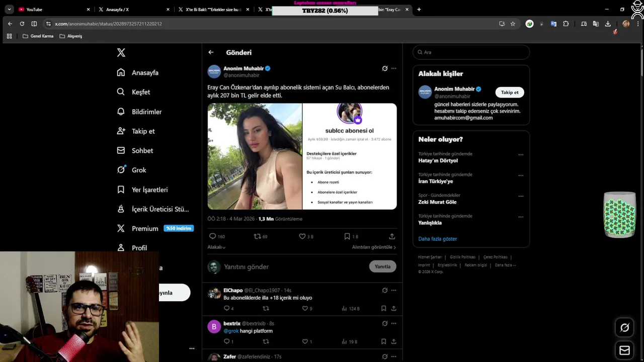Screen dimensions: 644x362
Task: Open the sublcc abonesi ol image
Action: pos(350,156)
